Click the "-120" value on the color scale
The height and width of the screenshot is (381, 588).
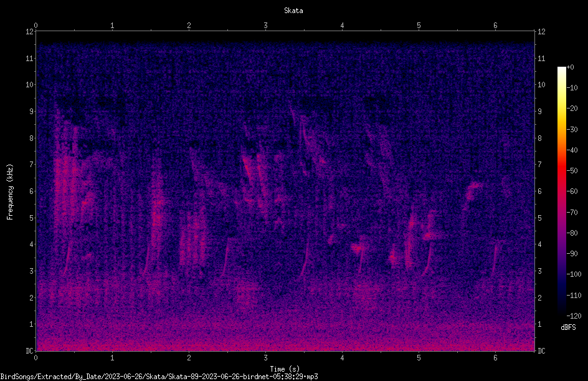(x=574, y=316)
